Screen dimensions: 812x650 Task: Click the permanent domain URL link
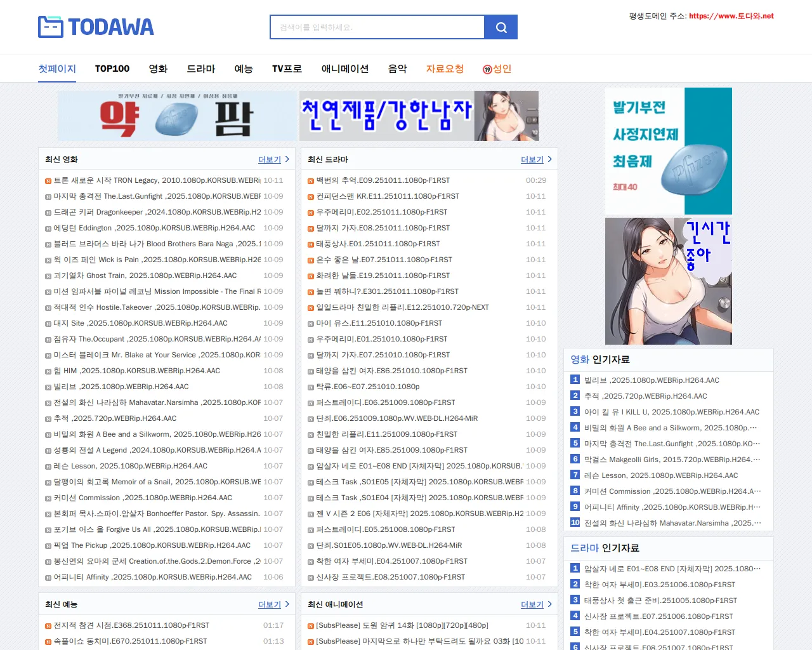pos(731,16)
